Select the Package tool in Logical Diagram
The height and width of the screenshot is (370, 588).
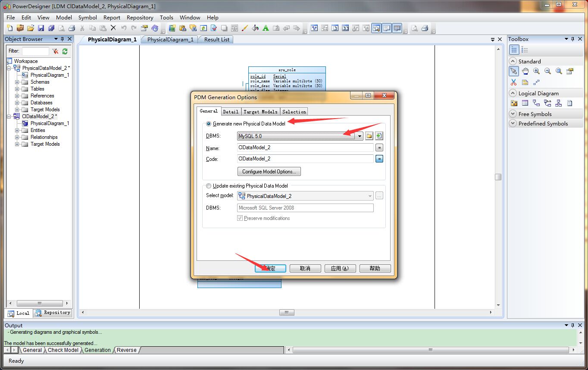pos(514,103)
